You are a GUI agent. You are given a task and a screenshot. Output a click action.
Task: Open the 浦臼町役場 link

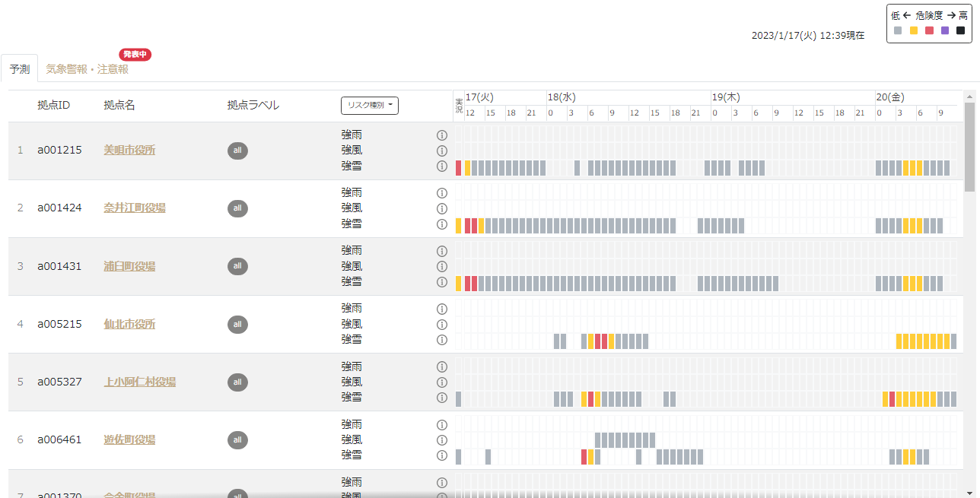pyautogui.click(x=129, y=266)
